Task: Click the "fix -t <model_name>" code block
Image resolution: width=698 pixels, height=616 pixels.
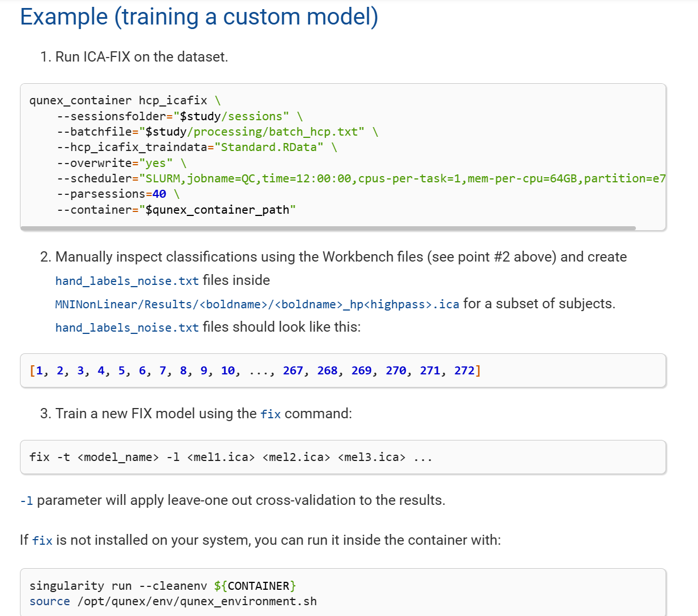Action: 230,457
